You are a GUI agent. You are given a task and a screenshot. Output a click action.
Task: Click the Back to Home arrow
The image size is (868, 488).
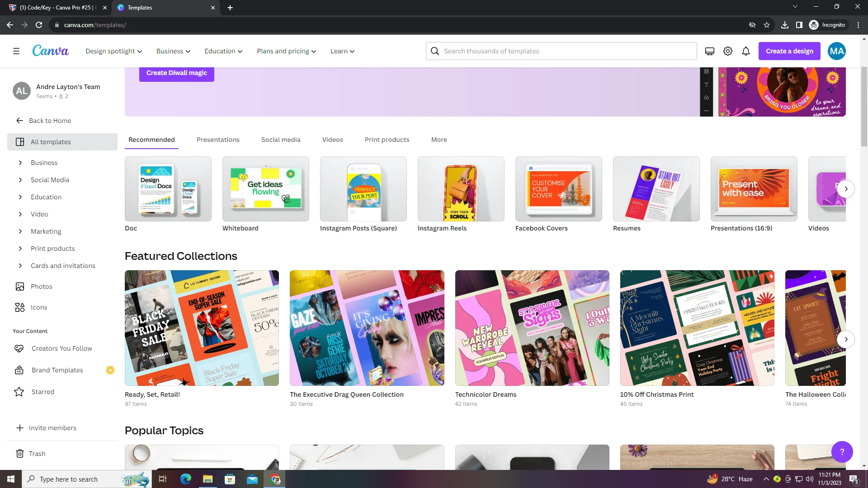(x=20, y=121)
